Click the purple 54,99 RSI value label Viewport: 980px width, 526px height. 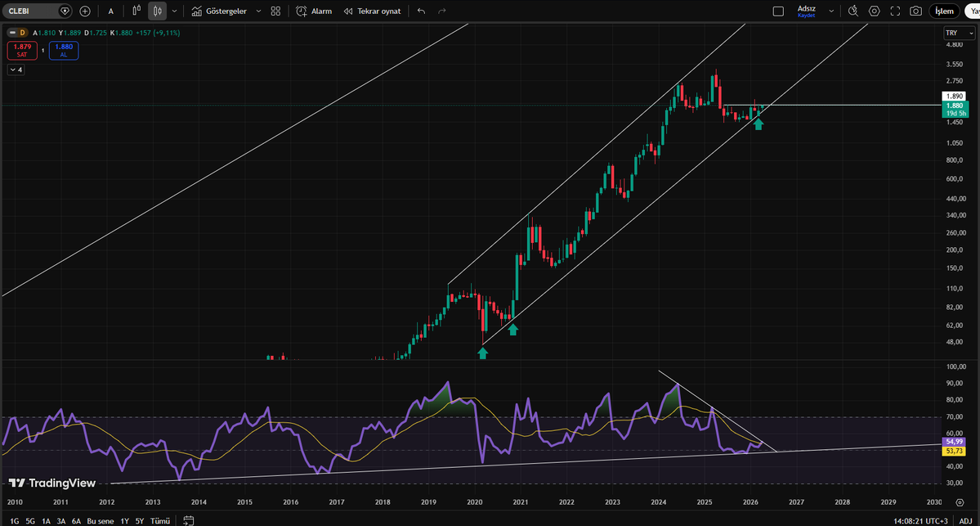[x=954, y=442]
